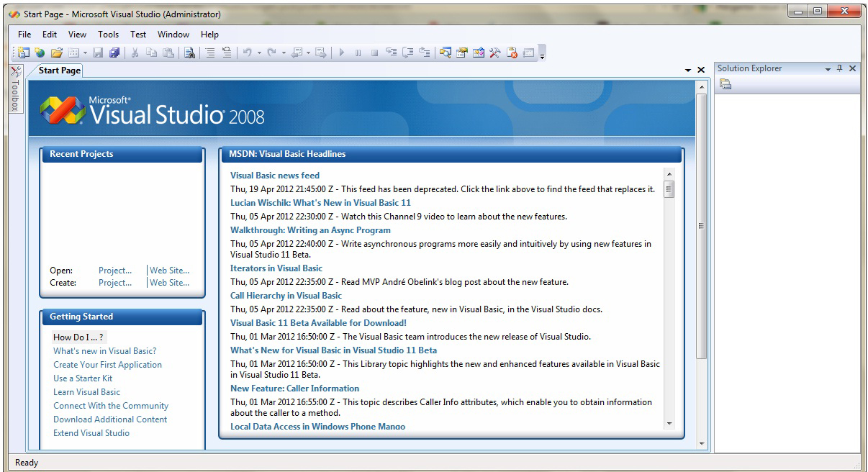This screenshot has width=868, height=472.
Task: Expand the Add New Item dropdown arrow
Action: [x=84, y=53]
